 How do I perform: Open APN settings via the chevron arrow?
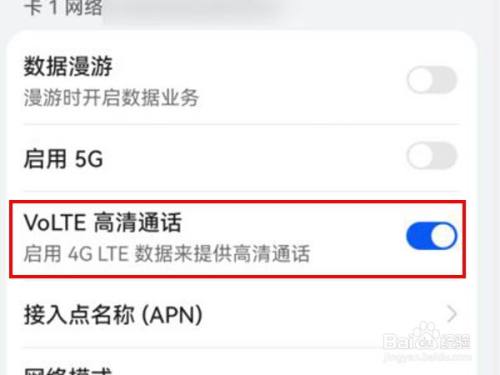[x=452, y=314]
